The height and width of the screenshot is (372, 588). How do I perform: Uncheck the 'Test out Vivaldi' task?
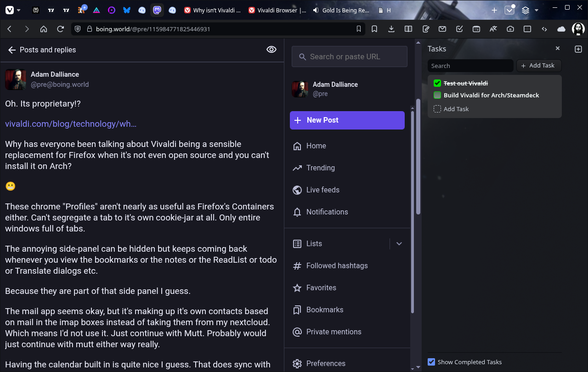click(437, 83)
